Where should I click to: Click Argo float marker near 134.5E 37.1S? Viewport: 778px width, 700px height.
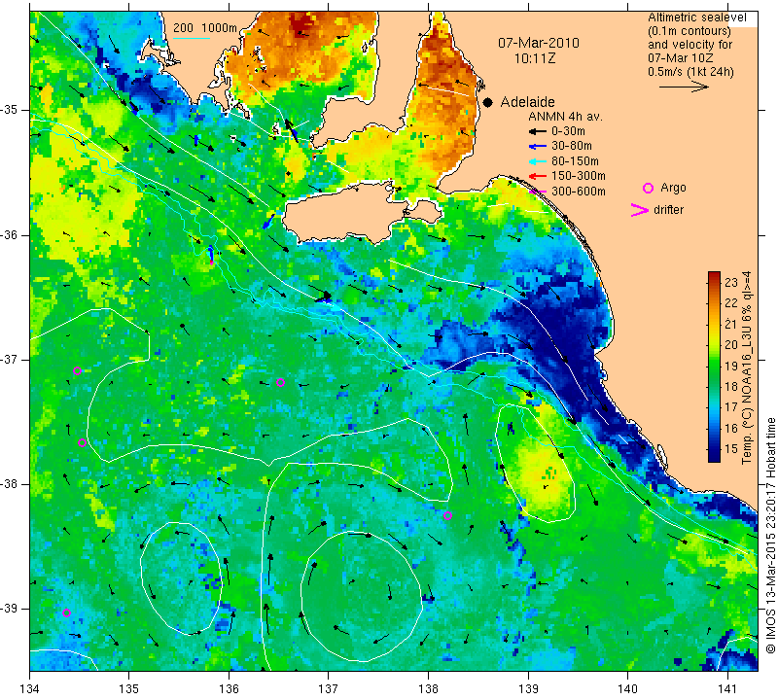point(77,371)
